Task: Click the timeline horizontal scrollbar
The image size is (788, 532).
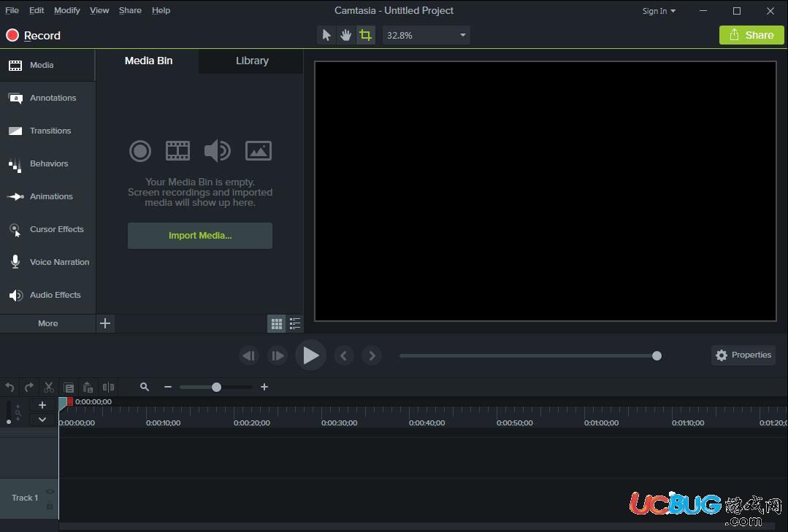Action: [x=417, y=526]
